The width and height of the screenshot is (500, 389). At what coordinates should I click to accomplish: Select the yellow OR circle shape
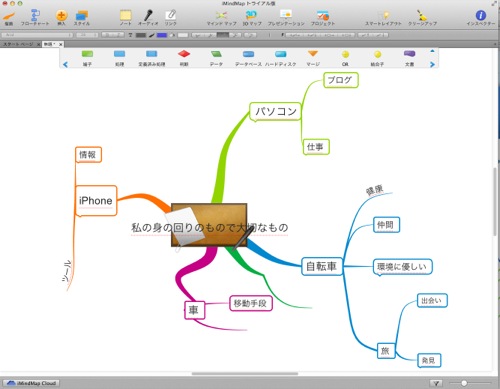pyautogui.click(x=345, y=54)
